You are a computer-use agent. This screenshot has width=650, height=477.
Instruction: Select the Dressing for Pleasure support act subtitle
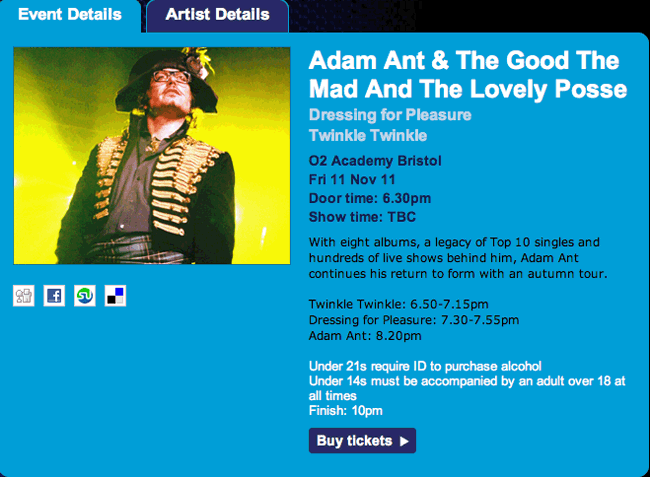[x=390, y=114]
